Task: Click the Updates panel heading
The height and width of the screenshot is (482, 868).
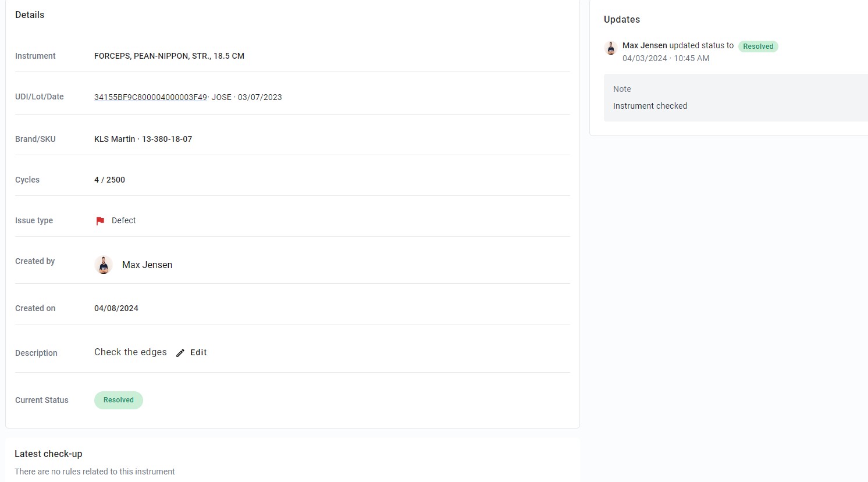Action: pyautogui.click(x=622, y=19)
